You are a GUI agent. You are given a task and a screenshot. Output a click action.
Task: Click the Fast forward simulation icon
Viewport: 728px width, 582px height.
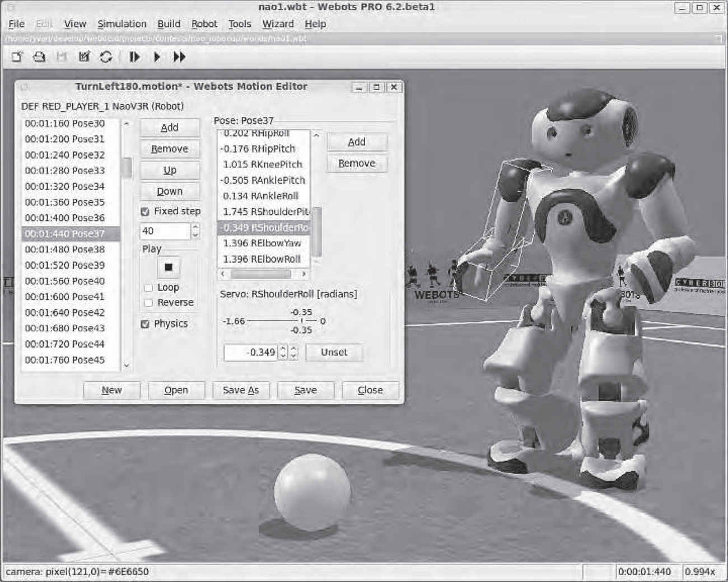point(179,57)
